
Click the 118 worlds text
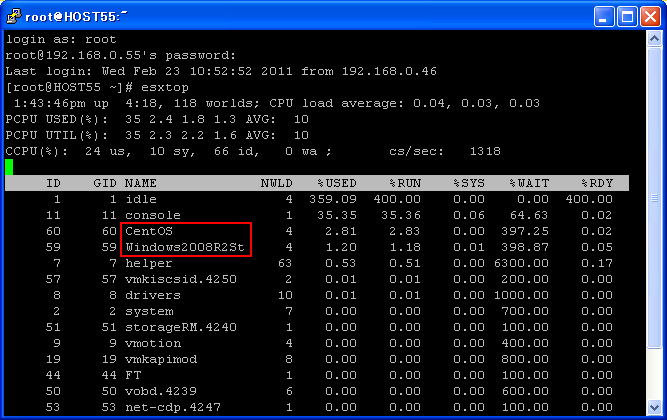[217, 103]
